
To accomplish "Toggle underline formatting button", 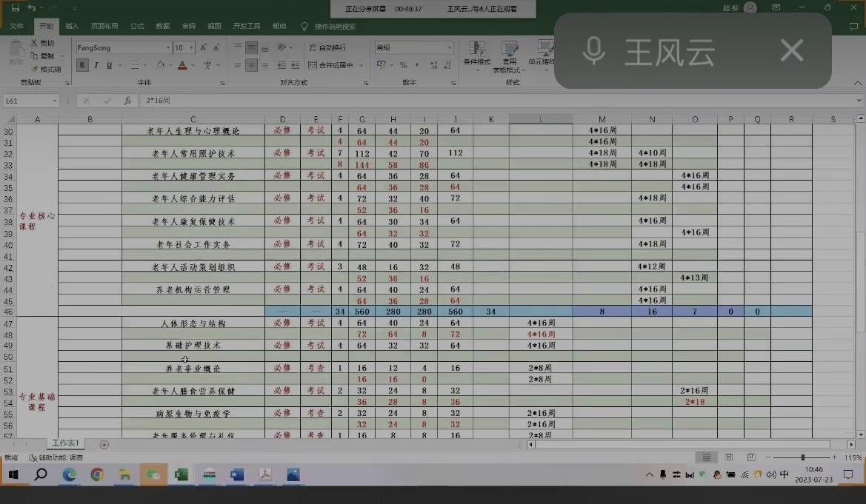I will [x=110, y=65].
